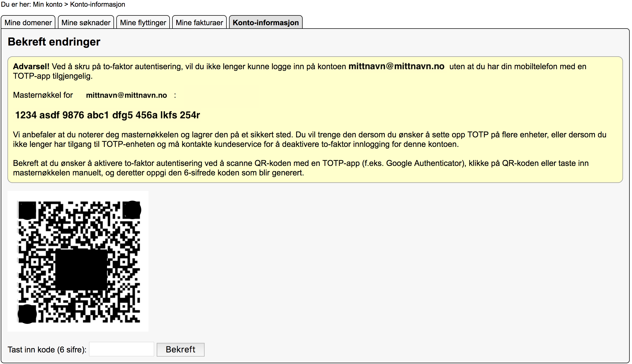Click the Advarsel! warning label
The width and height of the screenshot is (632, 364).
(x=31, y=66)
